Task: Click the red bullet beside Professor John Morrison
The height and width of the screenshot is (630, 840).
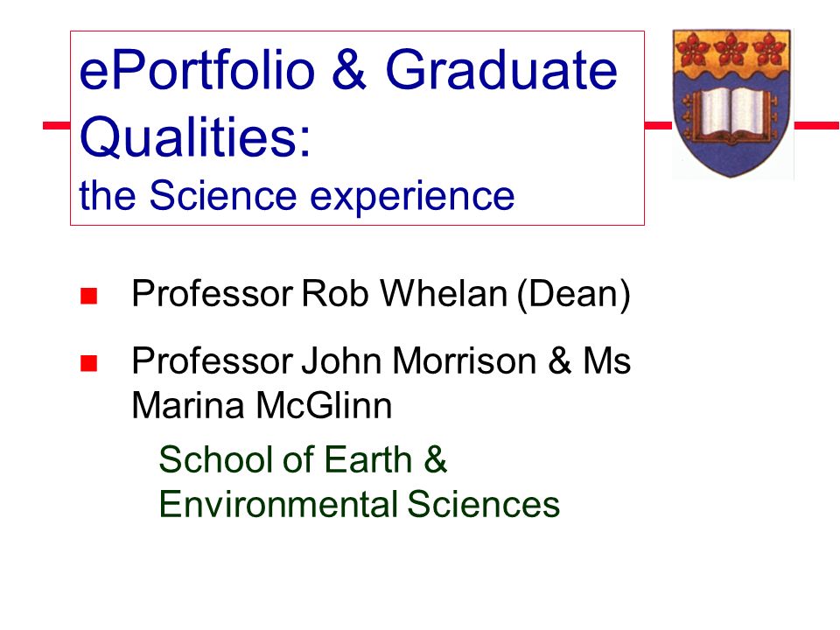Action: [89, 363]
